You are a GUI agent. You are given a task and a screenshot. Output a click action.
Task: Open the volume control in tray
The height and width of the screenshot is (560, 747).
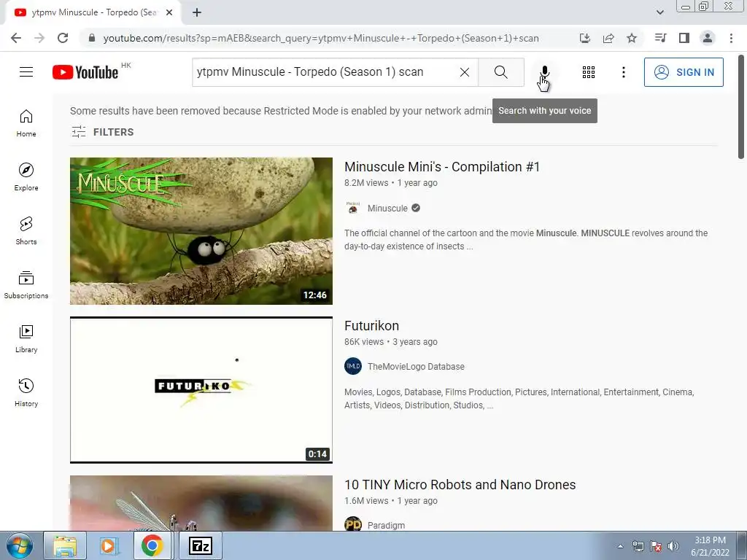click(673, 546)
